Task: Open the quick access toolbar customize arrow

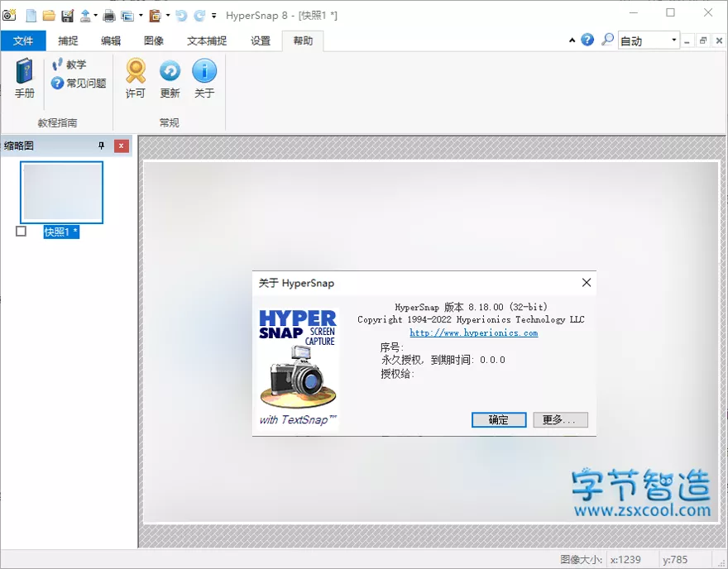Action: (x=213, y=16)
